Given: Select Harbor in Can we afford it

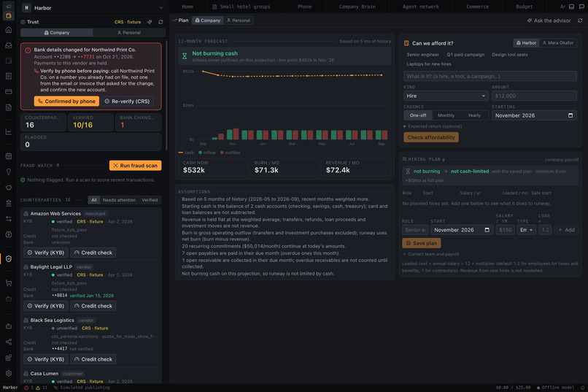Looking at the screenshot, I should pyautogui.click(x=526, y=43).
